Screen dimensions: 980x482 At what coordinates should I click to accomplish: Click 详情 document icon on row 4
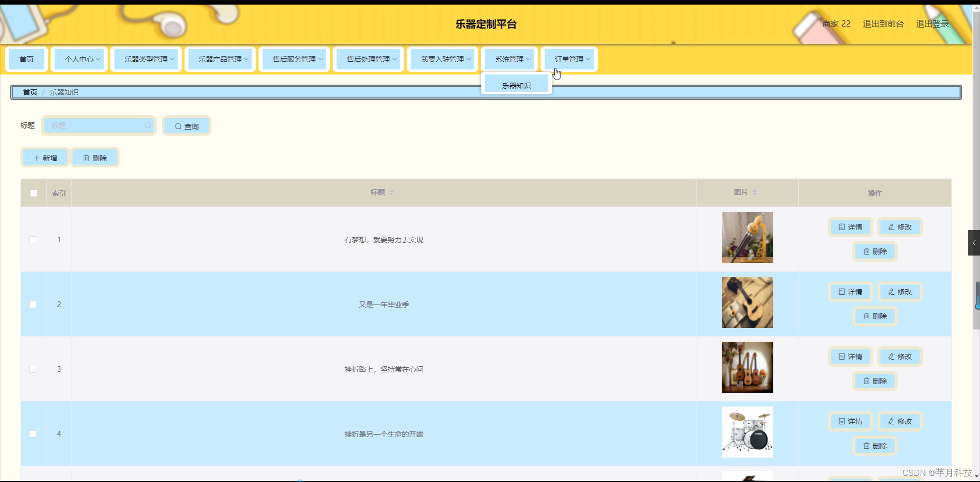(x=841, y=421)
